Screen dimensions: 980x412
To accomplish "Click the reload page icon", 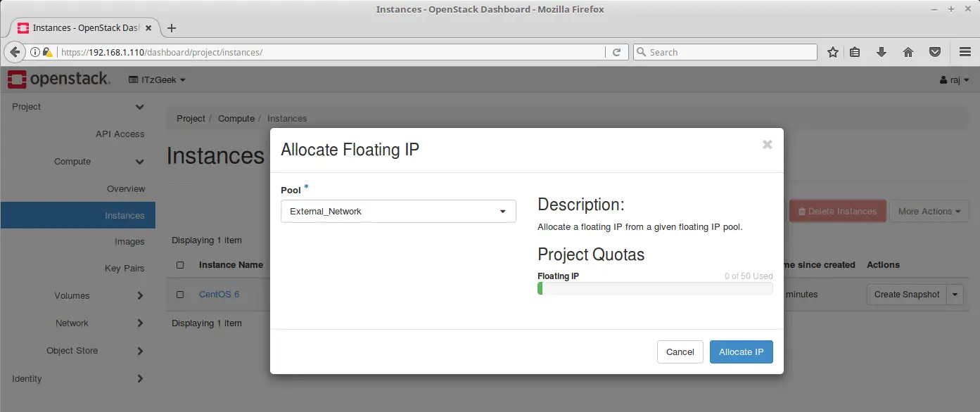I will (616, 52).
